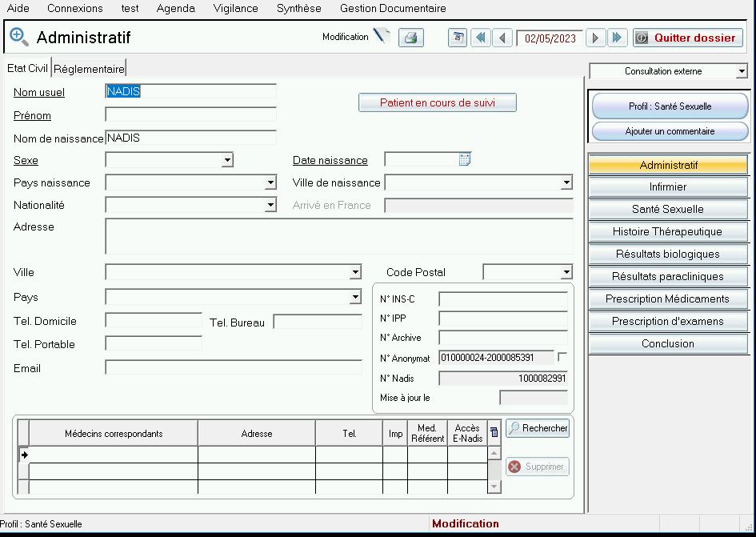This screenshot has height=537, width=756.
Task: Open the Ville de naissance dropdown
Action: [x=566, y=182]
